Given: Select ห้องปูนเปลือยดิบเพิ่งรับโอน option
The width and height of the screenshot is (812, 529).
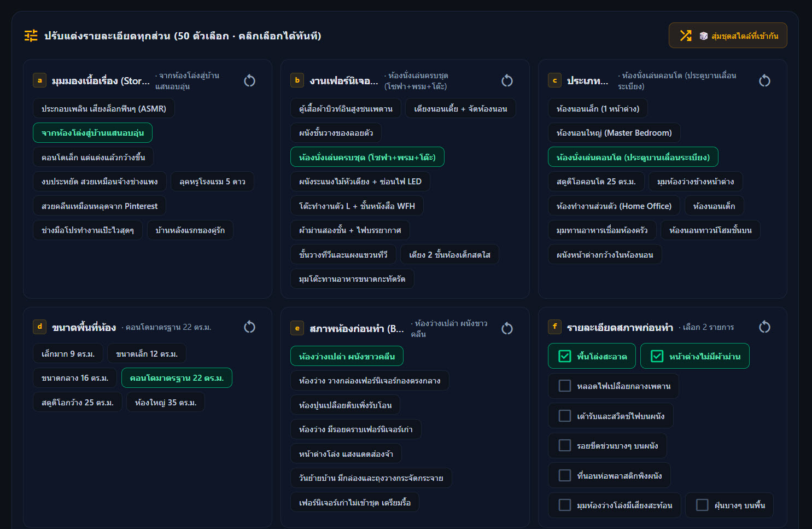Looking at the screenshot, I should tap(346, 405).
